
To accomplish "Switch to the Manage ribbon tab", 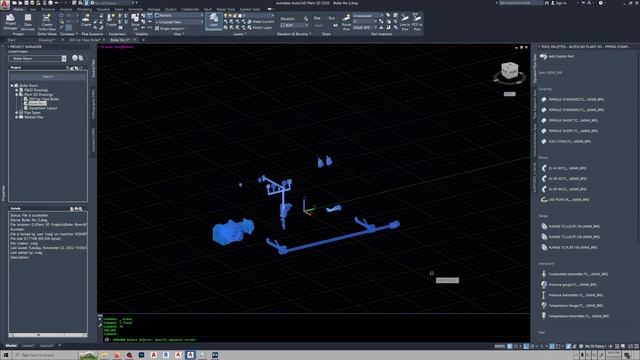I will [154, 9].
